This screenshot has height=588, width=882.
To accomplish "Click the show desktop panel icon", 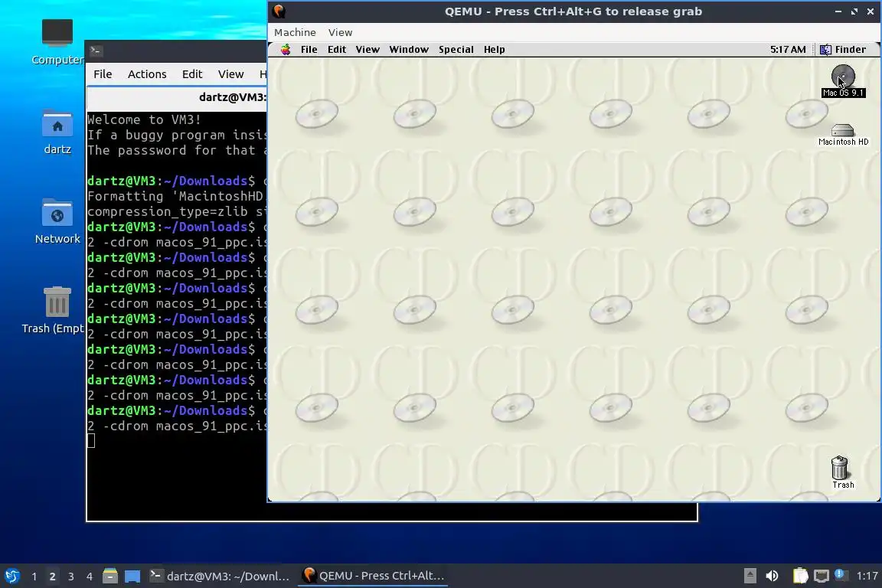I will (132, 577).
